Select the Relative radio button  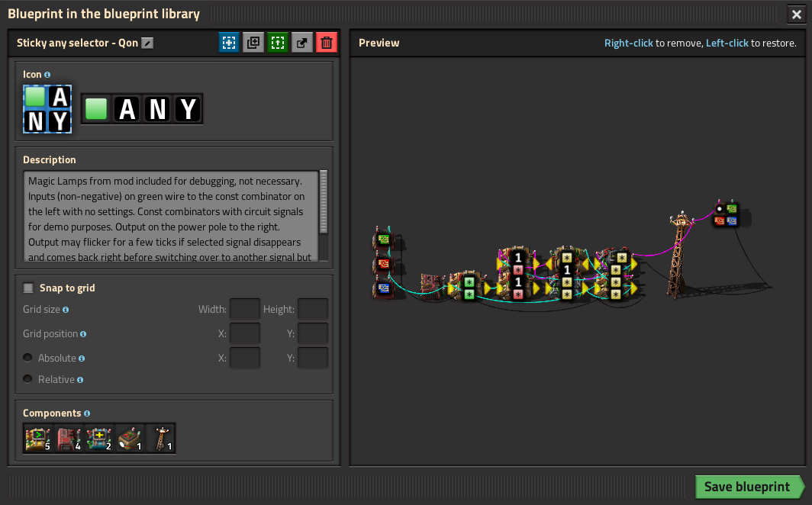coord(28,379)
